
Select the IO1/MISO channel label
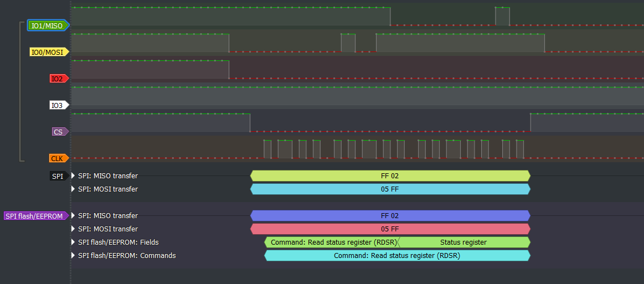click(48, 25)
